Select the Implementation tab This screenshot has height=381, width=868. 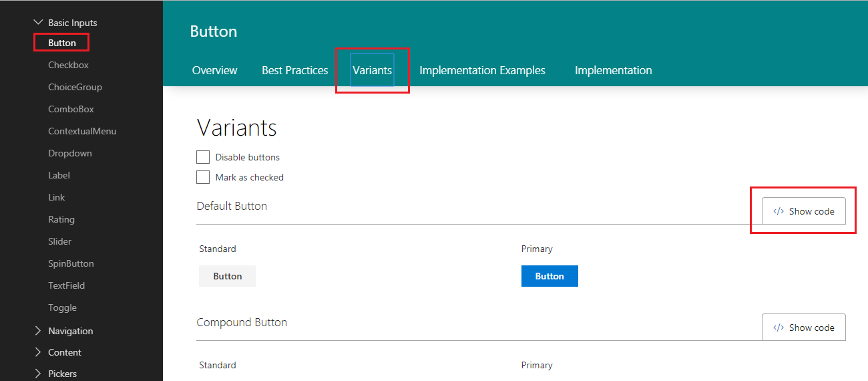click(613, 70)
